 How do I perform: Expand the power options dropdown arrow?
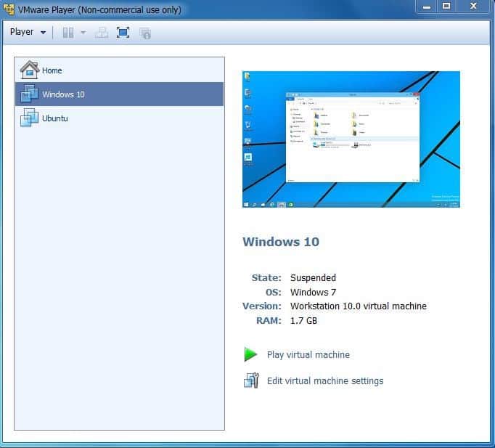(83, 33)
